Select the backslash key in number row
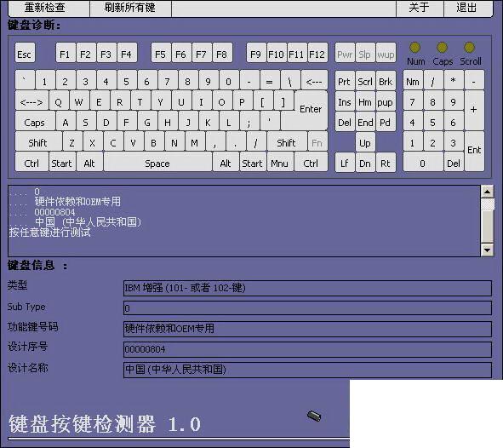Image resolution: width=503 pixels, height=448 pixels. 290,81
